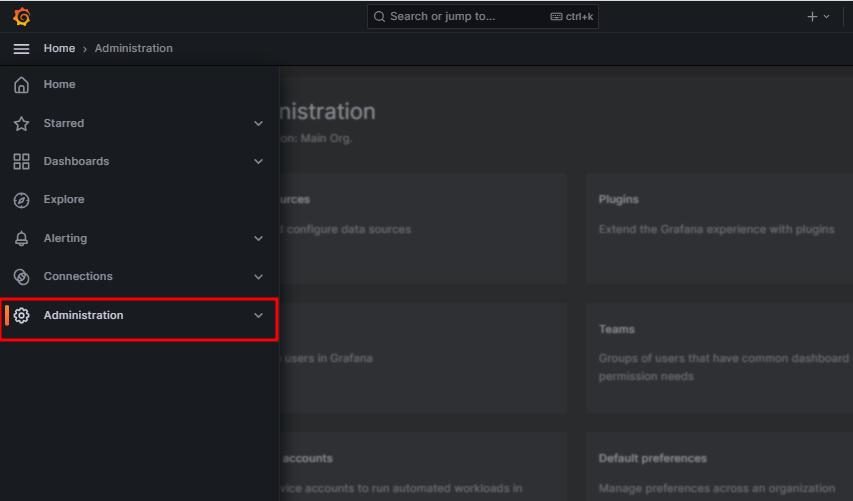
Task: Click the plus icon in top bar
Action: click(x=812, y=17)
